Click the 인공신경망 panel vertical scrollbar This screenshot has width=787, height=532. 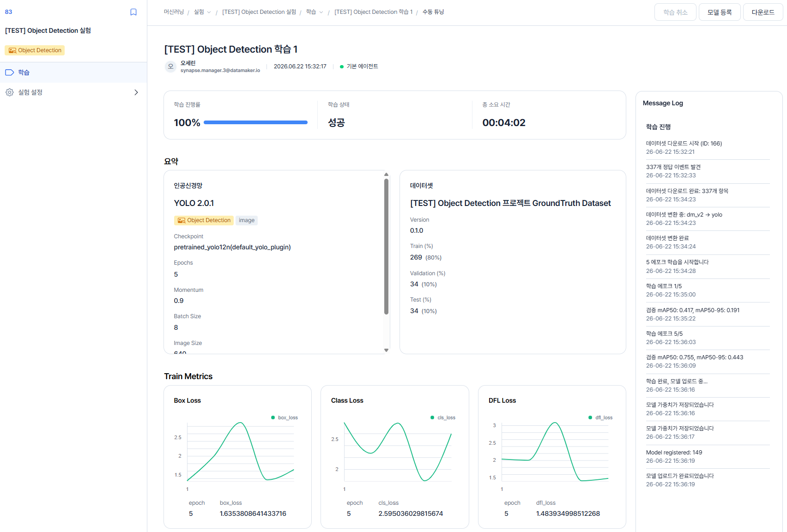(x=386, y=246)
